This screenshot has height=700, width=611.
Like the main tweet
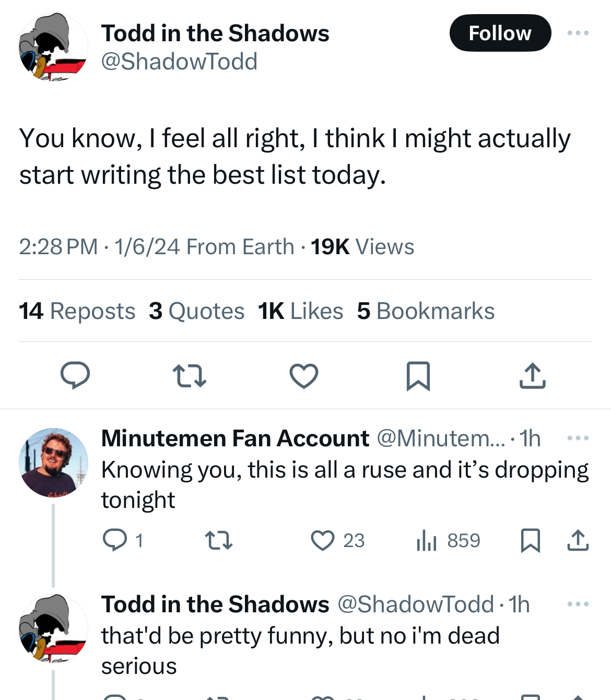pos(304,376)
